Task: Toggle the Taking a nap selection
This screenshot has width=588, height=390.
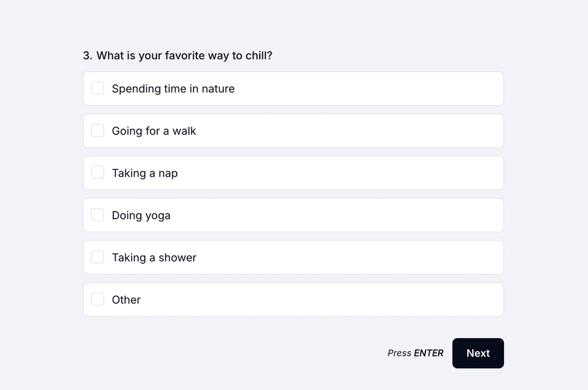Action: click(293, 173)
